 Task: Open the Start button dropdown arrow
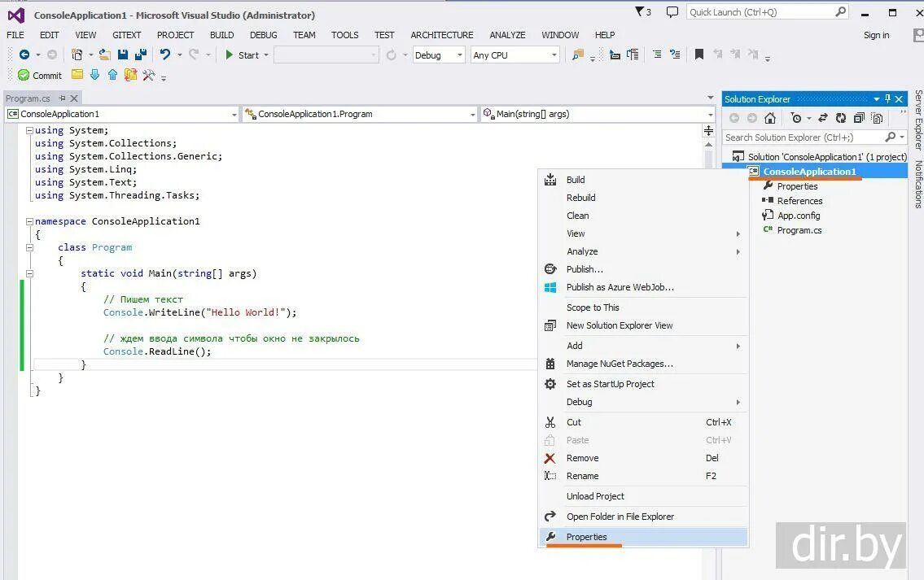pos(266,55)
